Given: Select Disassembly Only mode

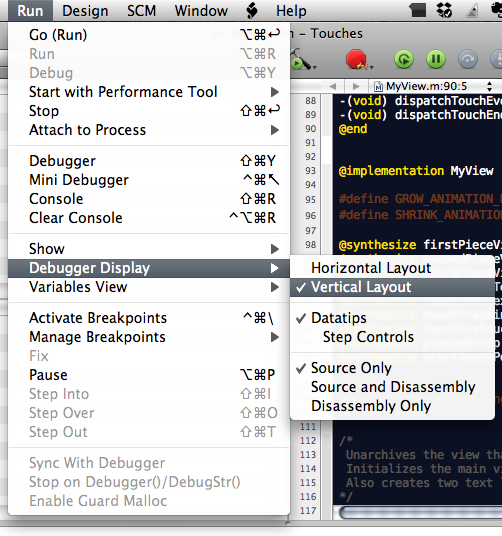Looking at the screenshot, I should 392,406.
